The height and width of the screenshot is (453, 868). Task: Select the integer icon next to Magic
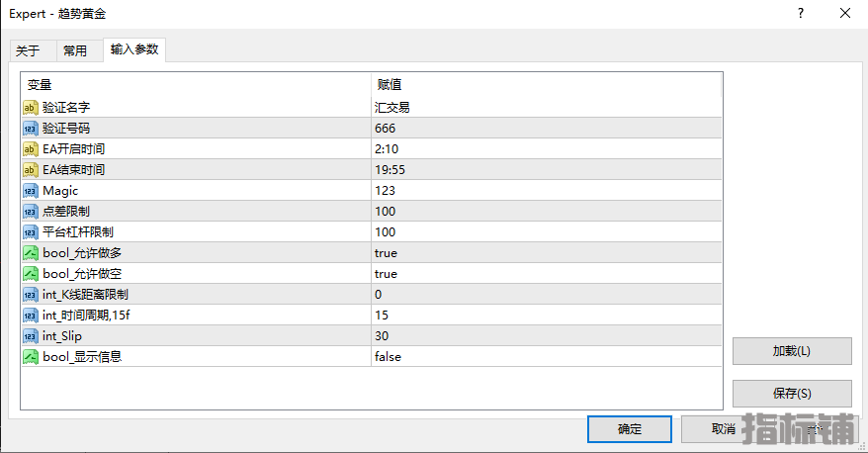click(30, 191)
